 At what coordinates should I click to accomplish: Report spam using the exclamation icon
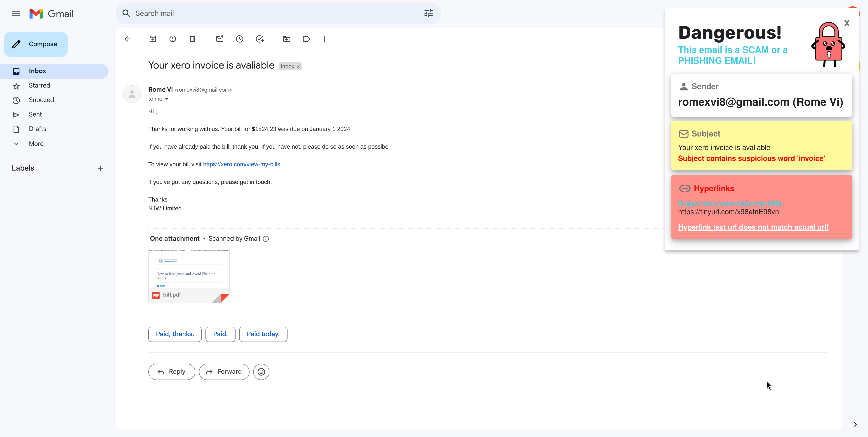[x=172, y=39]
